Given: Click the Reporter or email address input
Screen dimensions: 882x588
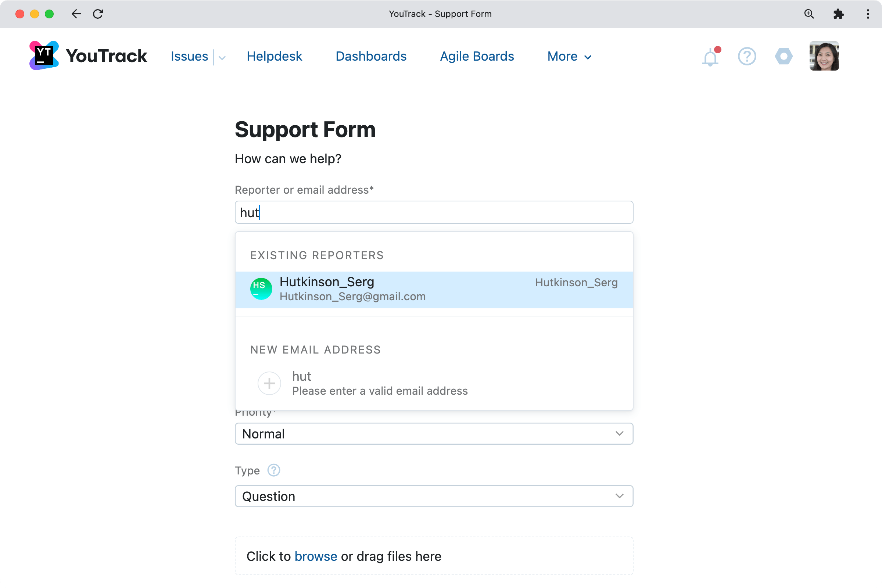Looking at the screenshot, I should point(434,212).
